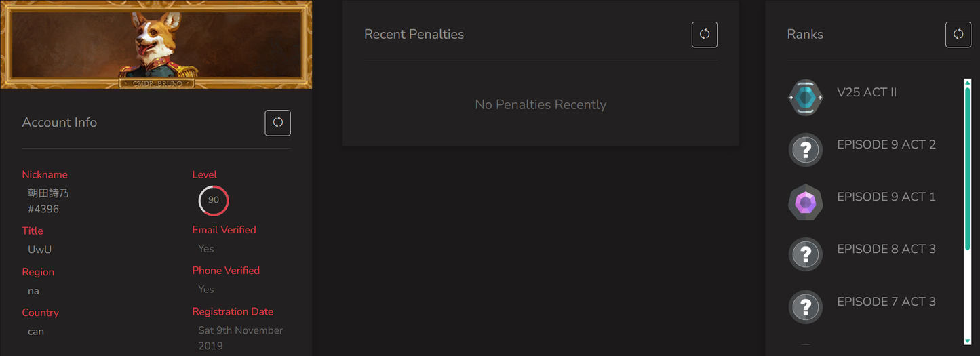
Task: Click the Episode 8 Act 3 unranked icon
Action: click(x=806, y=254)
